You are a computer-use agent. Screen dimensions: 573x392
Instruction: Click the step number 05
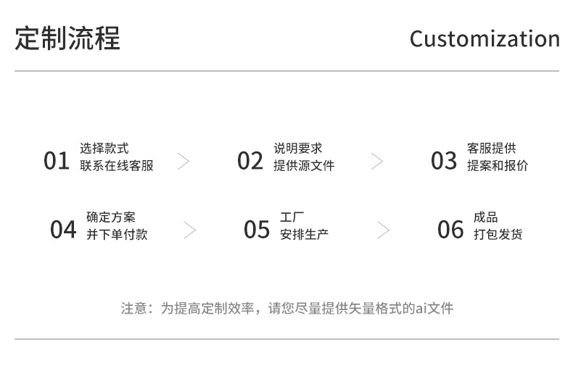click(257, 230)
